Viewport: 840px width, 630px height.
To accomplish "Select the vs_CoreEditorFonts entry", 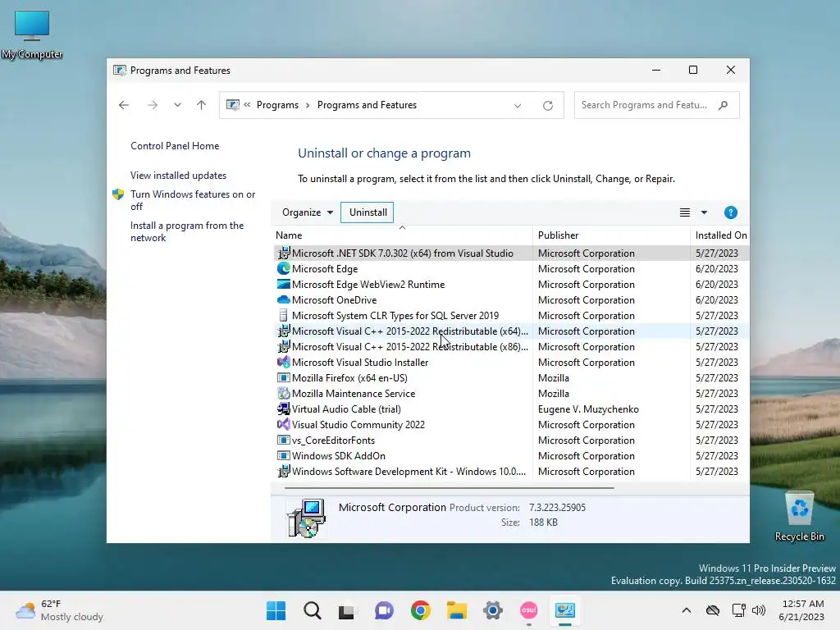I will coord(333,440).
